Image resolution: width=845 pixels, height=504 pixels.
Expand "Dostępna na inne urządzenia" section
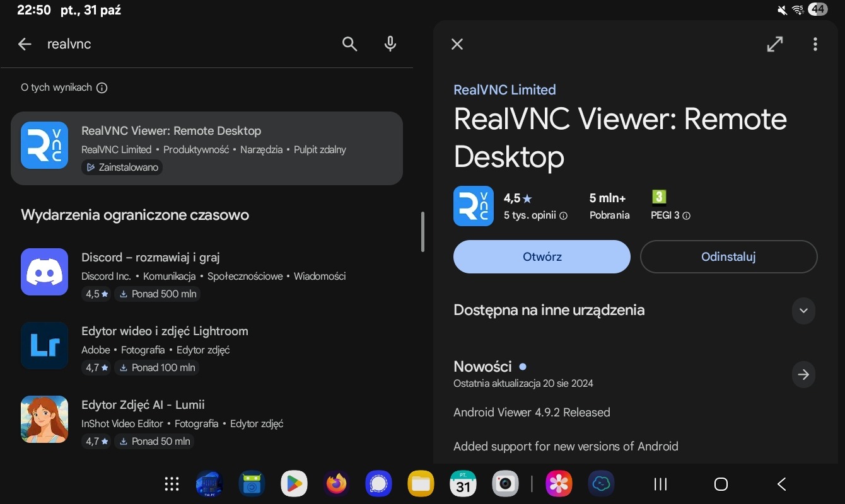(803, 311)
